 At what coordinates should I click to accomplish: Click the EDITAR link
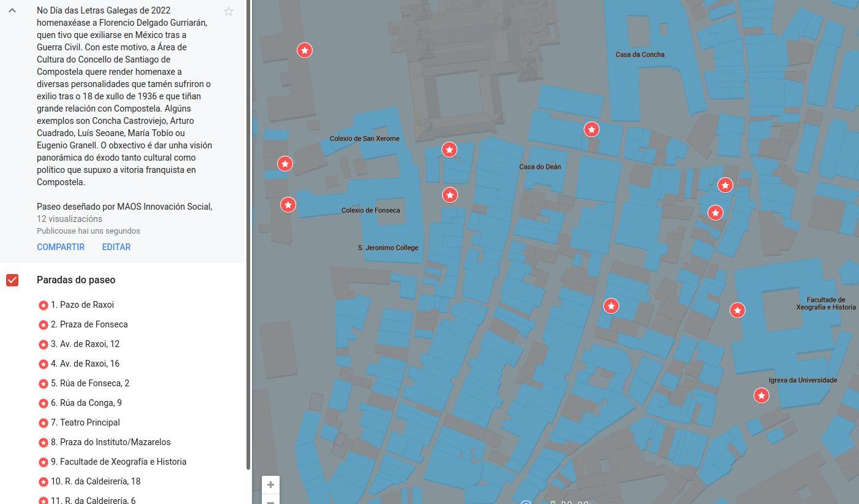click(116, 247)
